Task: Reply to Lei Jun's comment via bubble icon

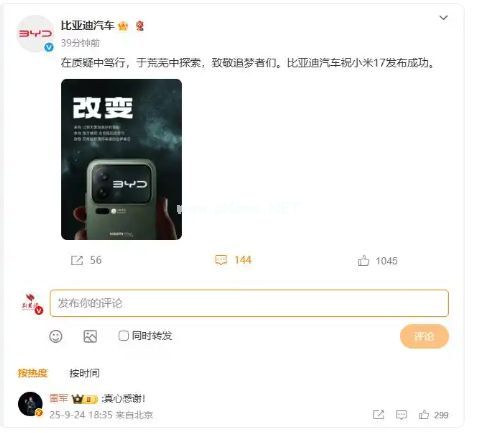Action: point(401,415)
